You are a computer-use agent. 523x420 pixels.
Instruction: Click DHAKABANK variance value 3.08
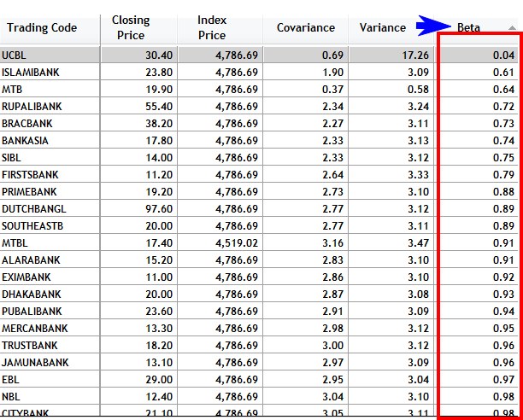pyautogui.click(x=418, y=295)
